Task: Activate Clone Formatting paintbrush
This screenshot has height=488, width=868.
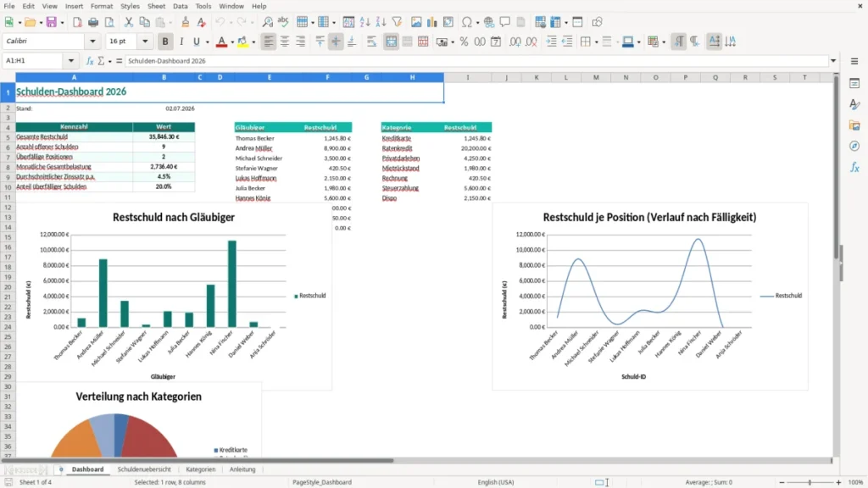Action: pos(186,22)
